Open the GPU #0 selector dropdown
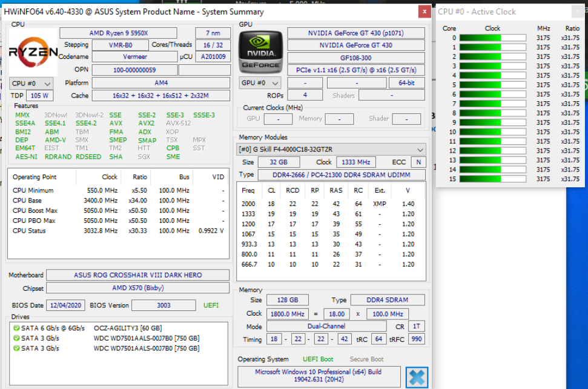This screenshot has height=389, width=588. click(260, 83)
